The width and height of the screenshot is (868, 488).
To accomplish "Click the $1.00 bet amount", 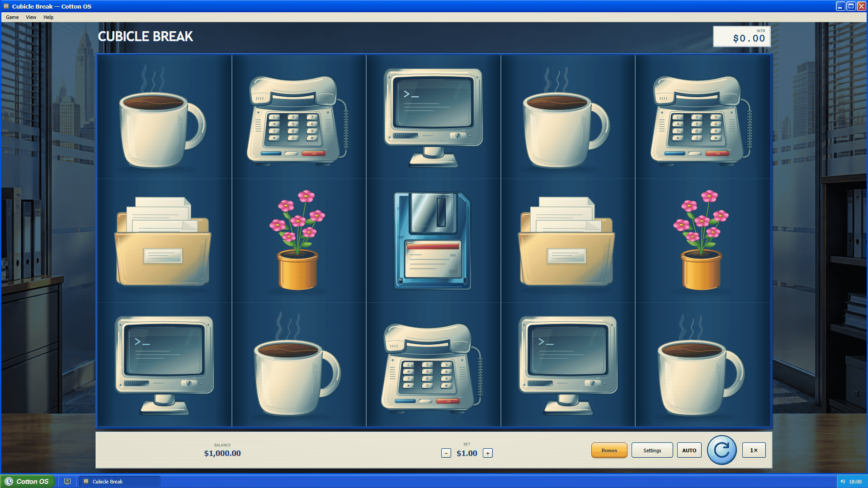I will [x=467, y=453].
